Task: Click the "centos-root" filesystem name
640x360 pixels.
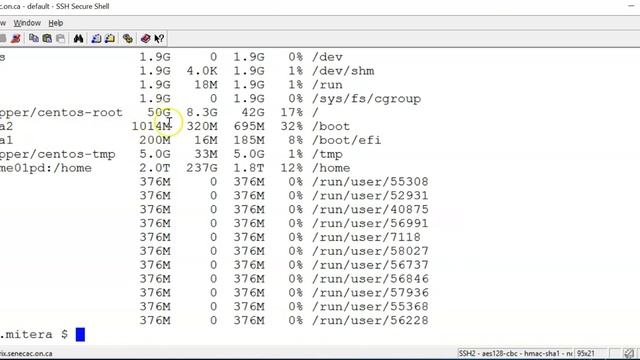Action: pos(83,113)
